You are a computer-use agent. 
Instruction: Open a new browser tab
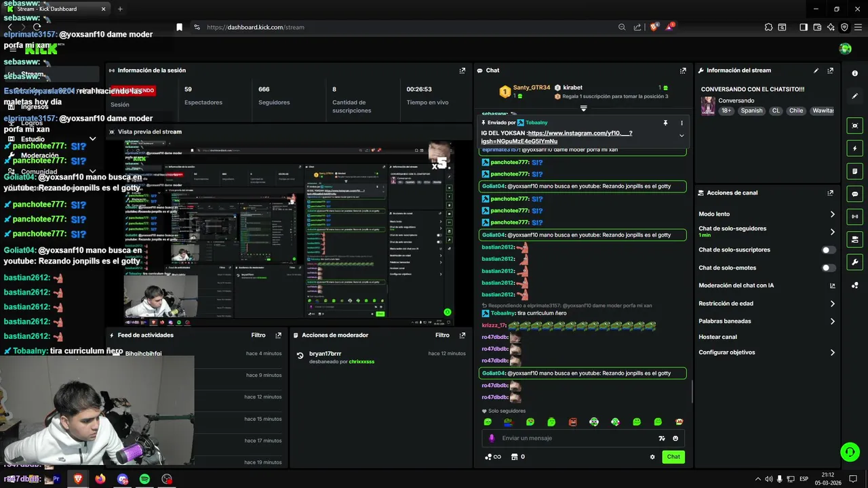tap(120, 9)
